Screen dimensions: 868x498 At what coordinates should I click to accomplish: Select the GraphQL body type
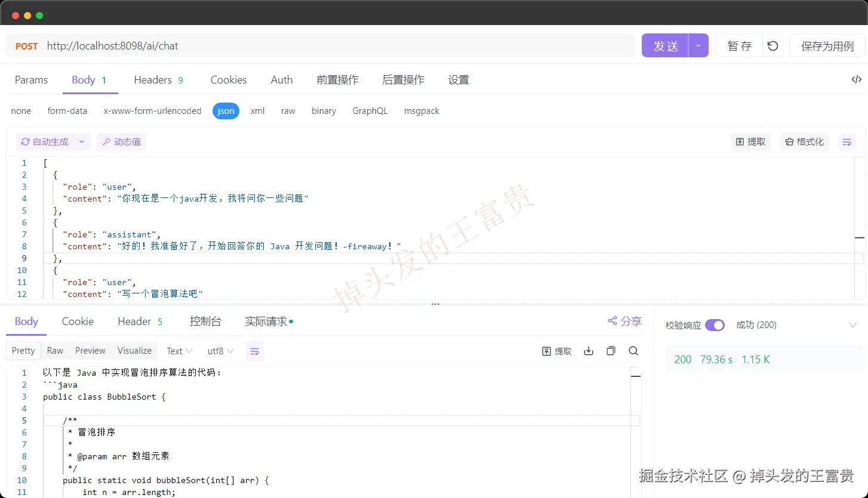point(370,111)
